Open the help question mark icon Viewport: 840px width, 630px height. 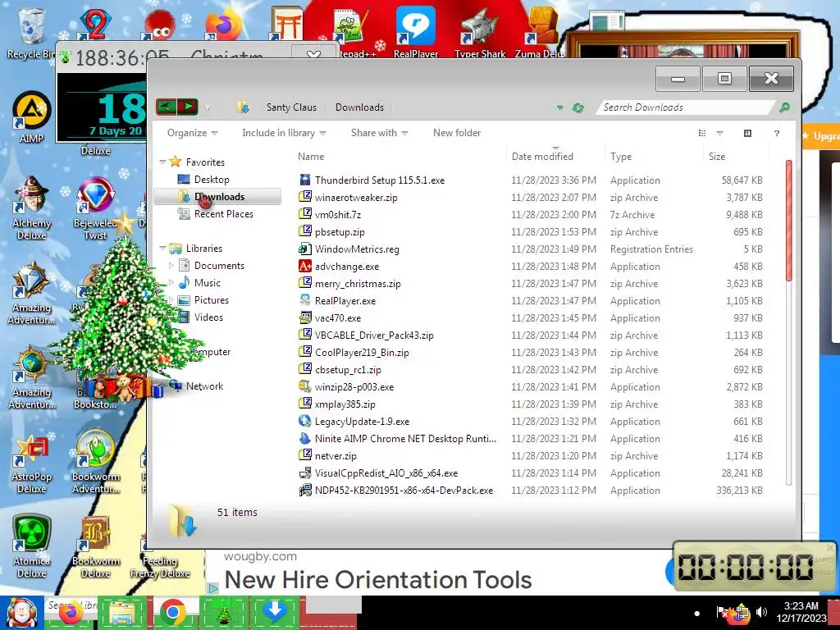coord(776,134)
